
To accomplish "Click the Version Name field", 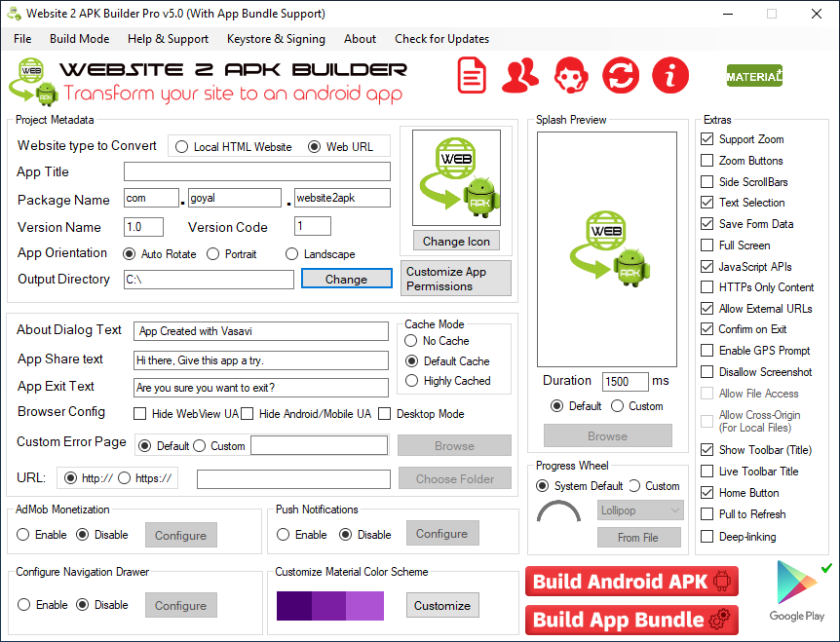I will tap(143, 227).
